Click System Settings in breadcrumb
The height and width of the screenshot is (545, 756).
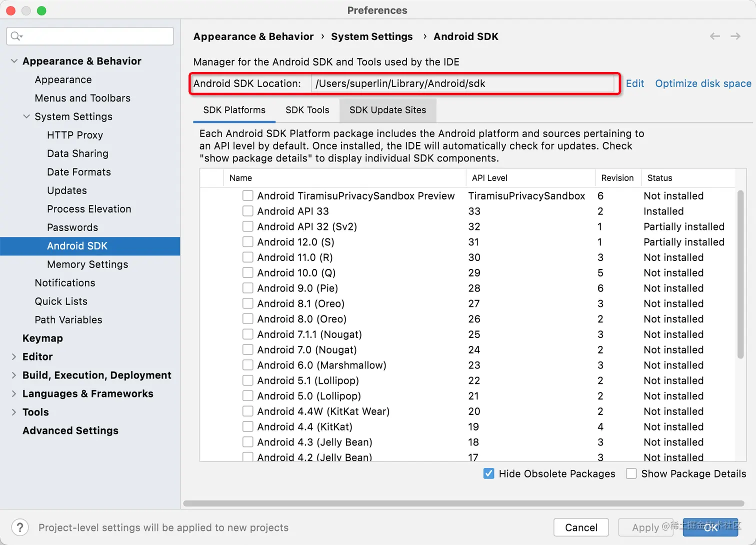372,36
